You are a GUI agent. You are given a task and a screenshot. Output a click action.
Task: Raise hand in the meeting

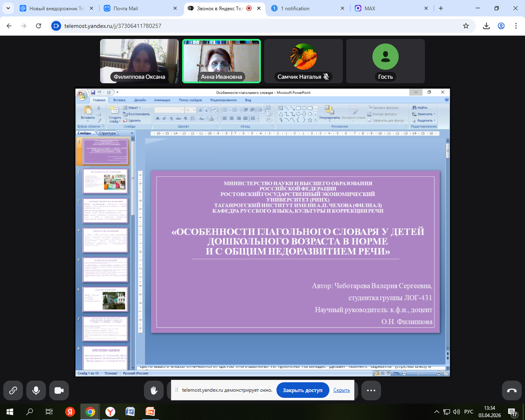click(153, 390)
